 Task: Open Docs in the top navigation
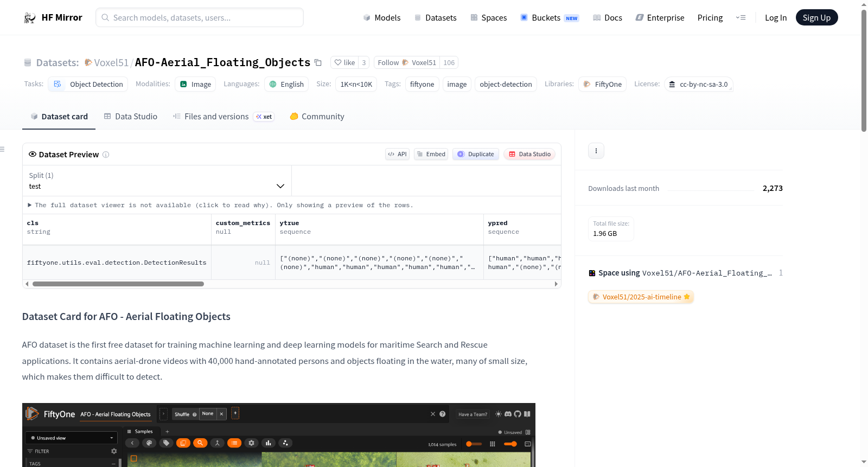pyautogui.click(x=608, y=17)
